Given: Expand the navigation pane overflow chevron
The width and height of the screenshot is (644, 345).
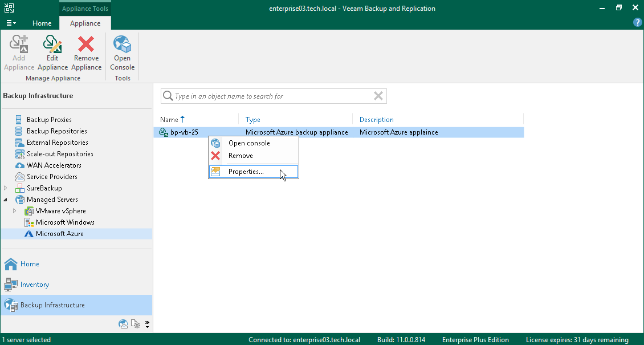Looking at the screenshot, I should (x=147, y=324).
